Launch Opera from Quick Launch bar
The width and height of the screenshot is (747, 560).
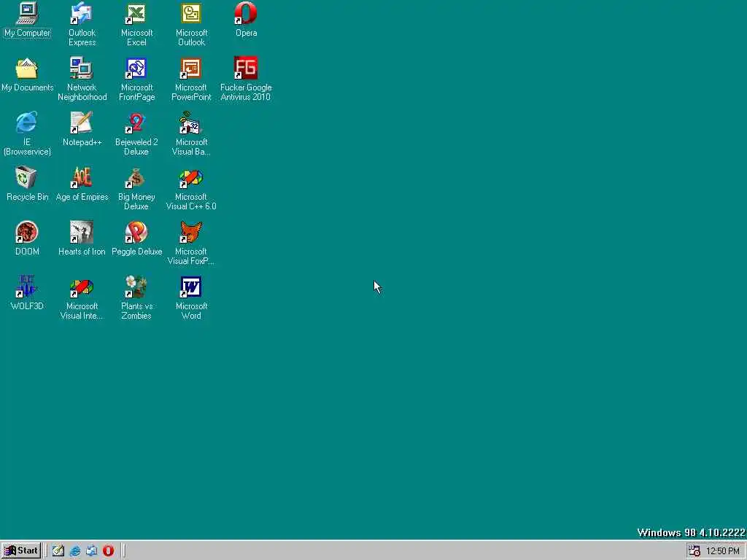108,551
